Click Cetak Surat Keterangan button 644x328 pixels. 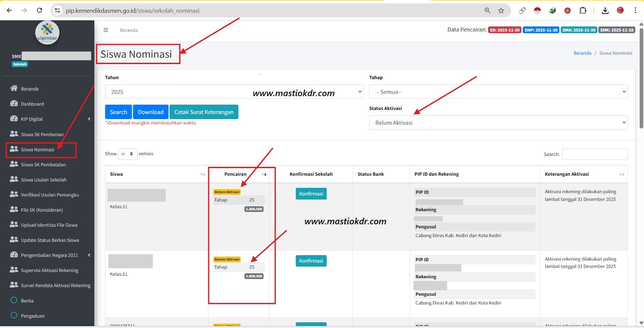point(204,112)
